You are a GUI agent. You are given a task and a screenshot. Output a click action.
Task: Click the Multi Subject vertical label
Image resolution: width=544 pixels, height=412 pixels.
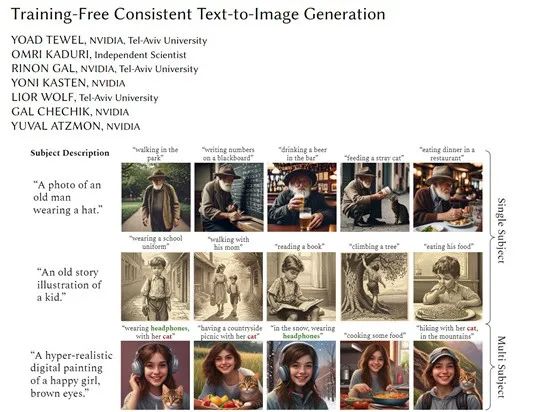501,367
